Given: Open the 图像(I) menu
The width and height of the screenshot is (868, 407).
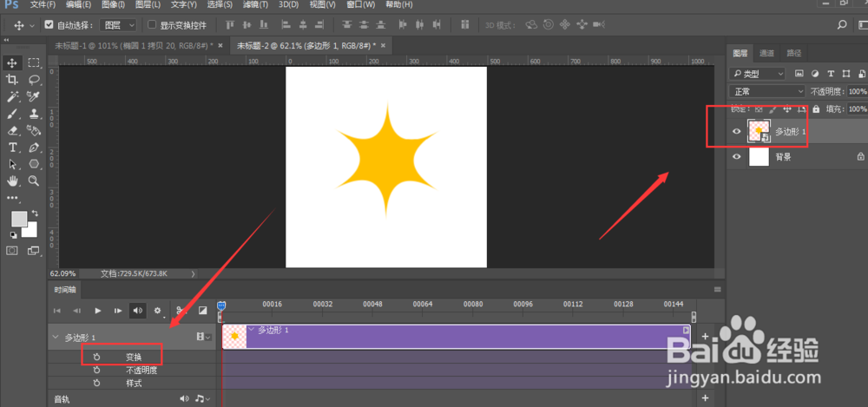Looking at the screenshot, I should tap(114, 5).
